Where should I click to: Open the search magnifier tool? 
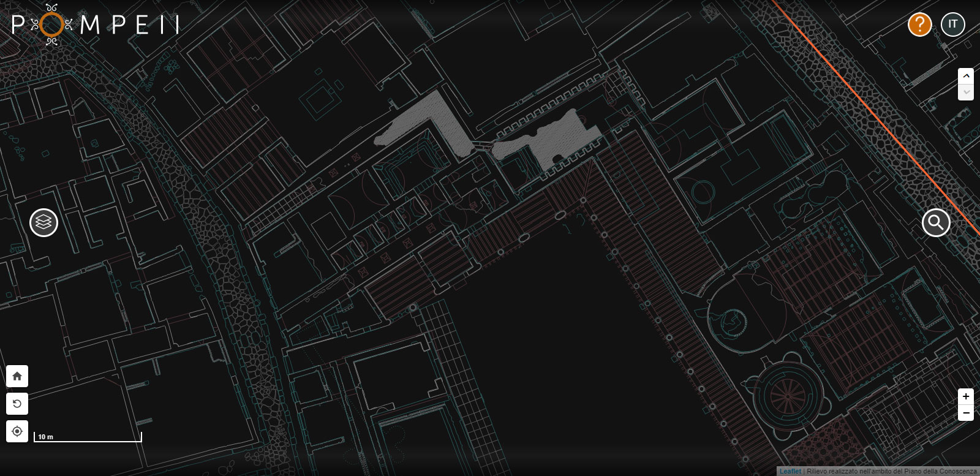point(936,222)
